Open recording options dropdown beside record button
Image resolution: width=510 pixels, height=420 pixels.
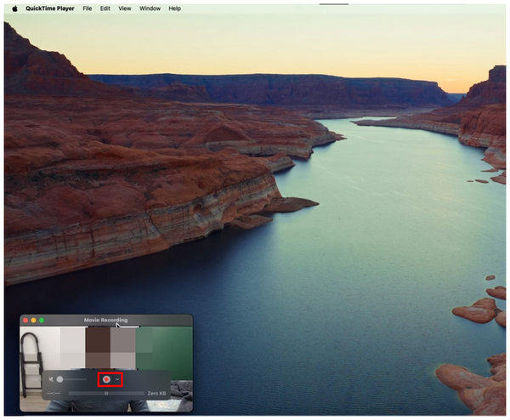coord(117,379)
